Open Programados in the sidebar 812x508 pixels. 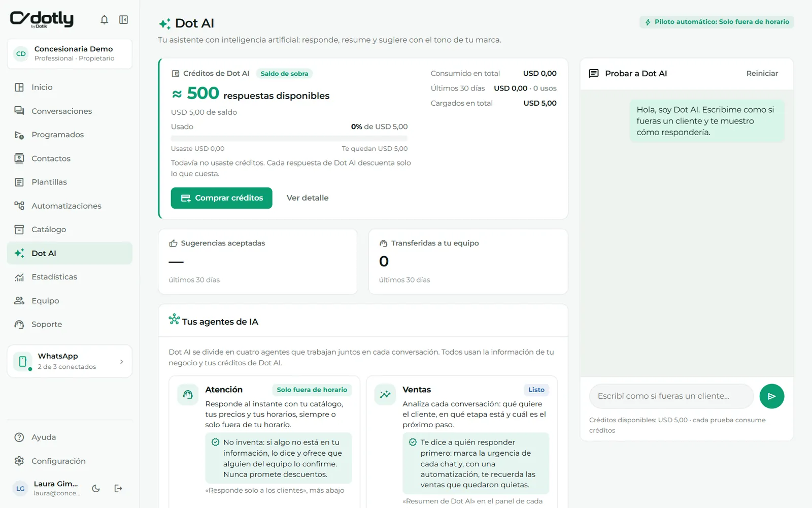tap(70, 135)
